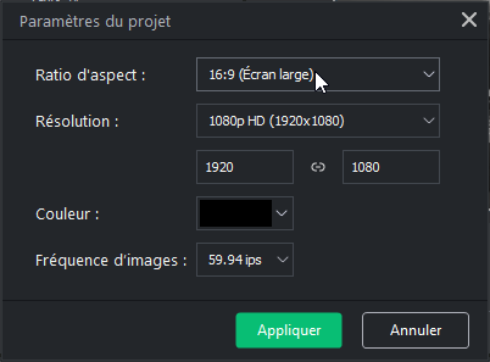The width and height of the screenshot is (490, 362).
Task: Select the 16:9 (Écran large) text
Action: [261, 75]
